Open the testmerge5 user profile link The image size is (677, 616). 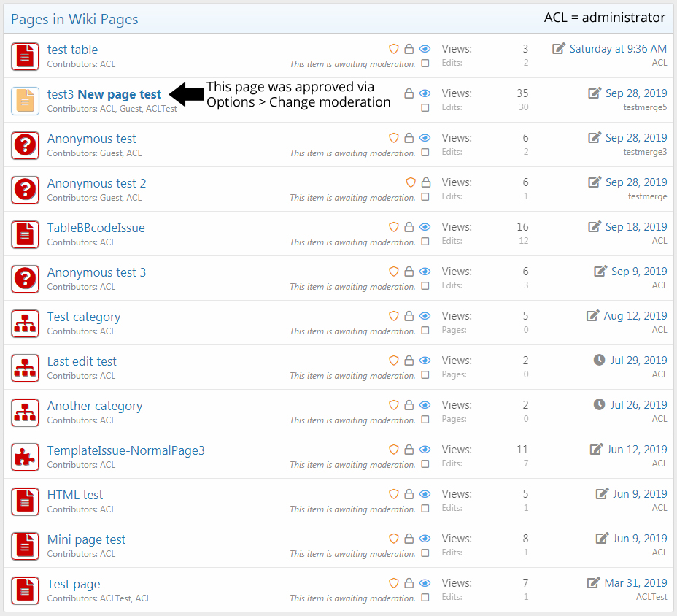[x=645, y=107]
